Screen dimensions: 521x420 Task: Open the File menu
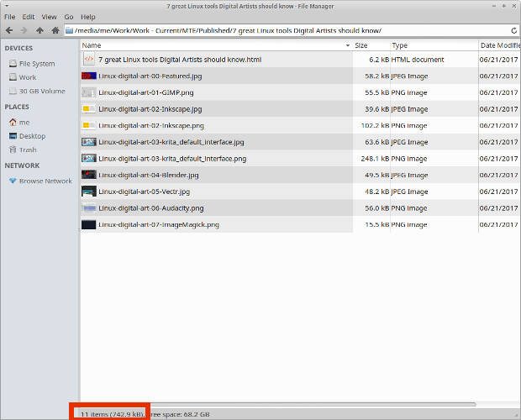pos(9,17)
